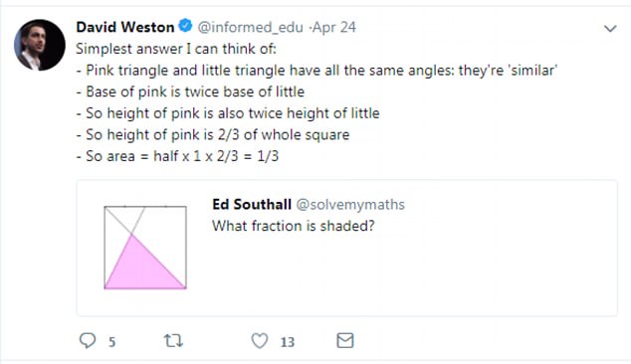The image size is (631, 364).
Task: Click the Apr 24 timestamp
Action: pyautogui.click(x=334, y=28)
